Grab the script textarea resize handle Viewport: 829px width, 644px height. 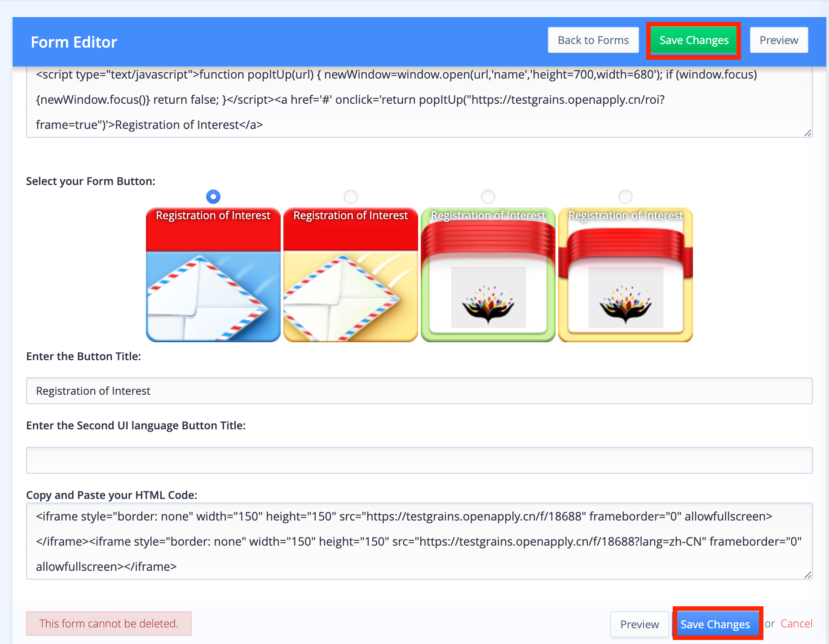[x=807, y=133]
